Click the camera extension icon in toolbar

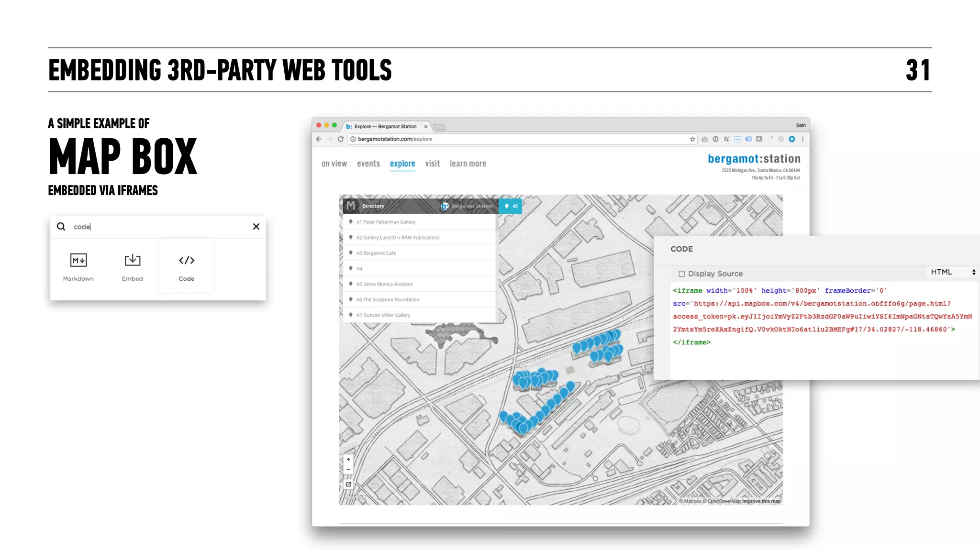tap(704, 139)
